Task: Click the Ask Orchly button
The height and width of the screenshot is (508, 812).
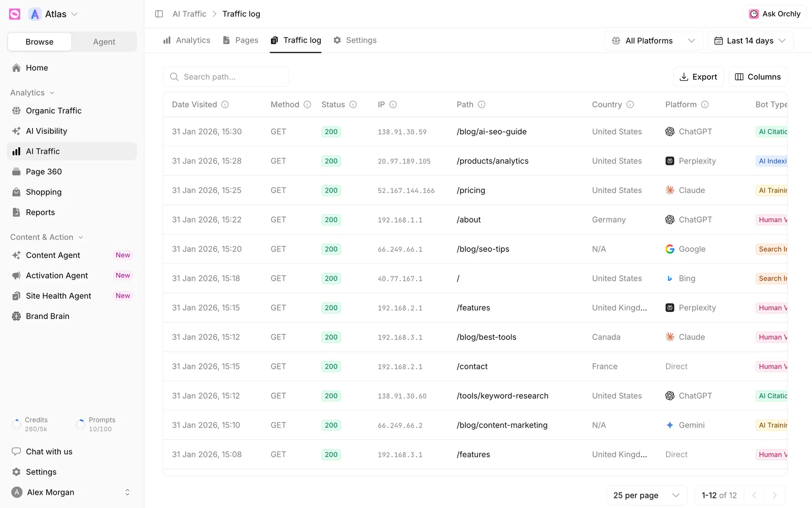Action: [775, 14]
